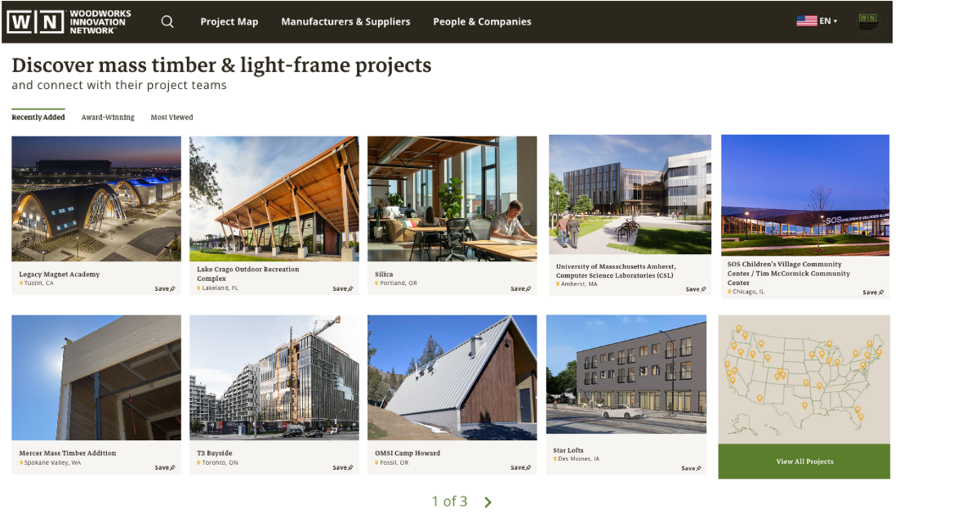This screenshot has height=513, width=980.
Task: Save the SOS Children's Village project
Action: point(873,292)
